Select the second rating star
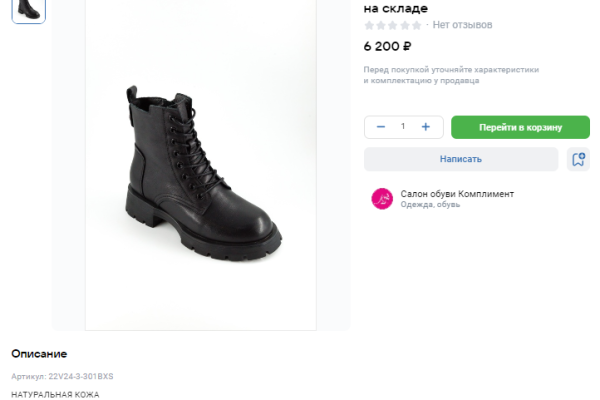The height and width of the screenshot is (400, 600). pos(381,25)
